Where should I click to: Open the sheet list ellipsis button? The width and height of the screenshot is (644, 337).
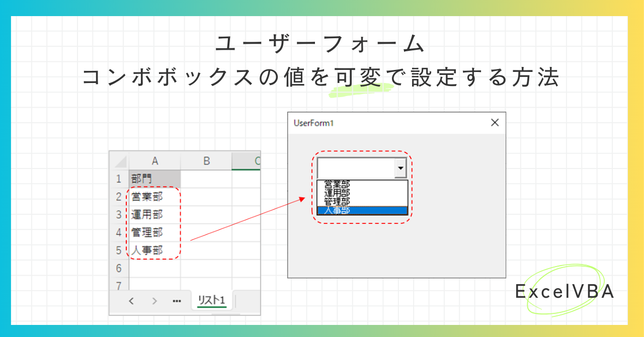177,301
